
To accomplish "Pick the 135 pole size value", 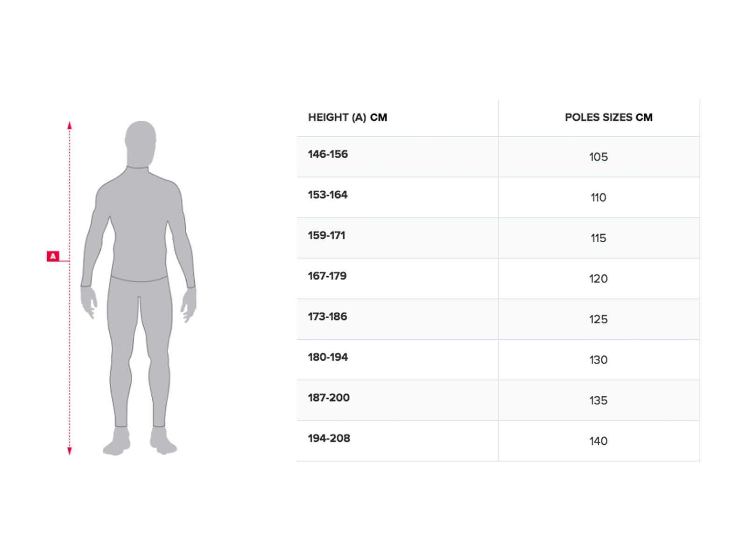I will point(598,401).
